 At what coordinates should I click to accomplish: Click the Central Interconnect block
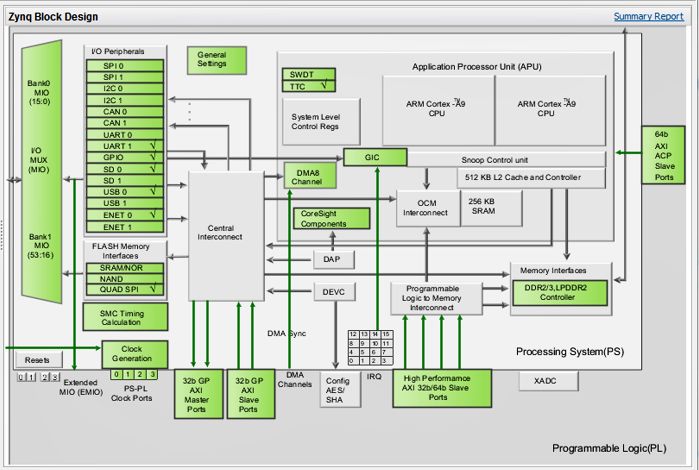(226, 235)
